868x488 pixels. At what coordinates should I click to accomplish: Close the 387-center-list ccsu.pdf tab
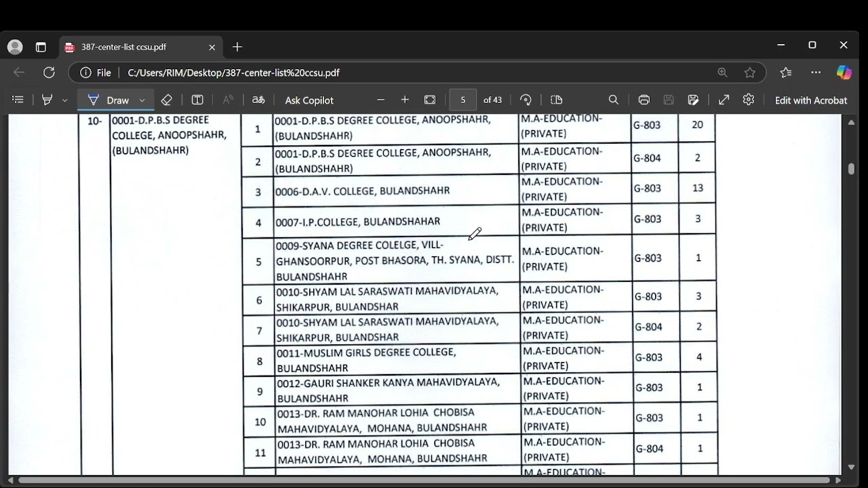tap(212, 47)
